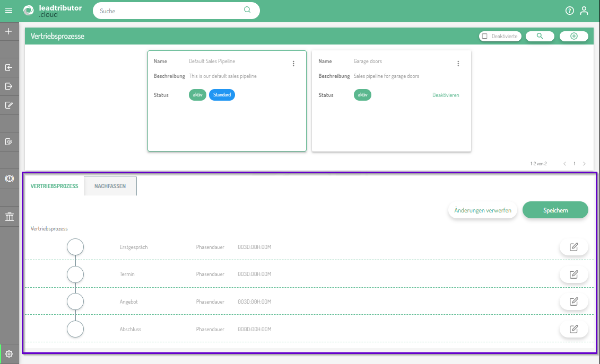Open the bank building icon in the sidebar
The image size is (600, 364).
point(9,217)
